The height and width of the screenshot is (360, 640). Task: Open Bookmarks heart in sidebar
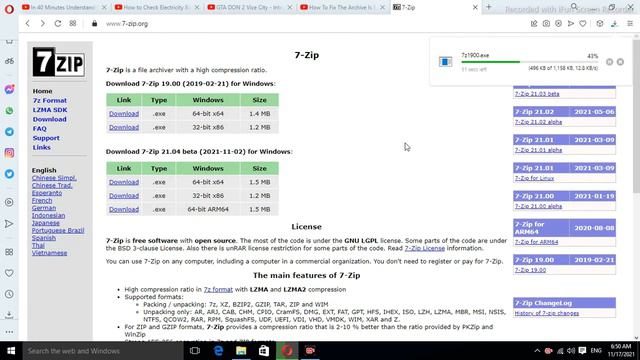tap(9, 273)
